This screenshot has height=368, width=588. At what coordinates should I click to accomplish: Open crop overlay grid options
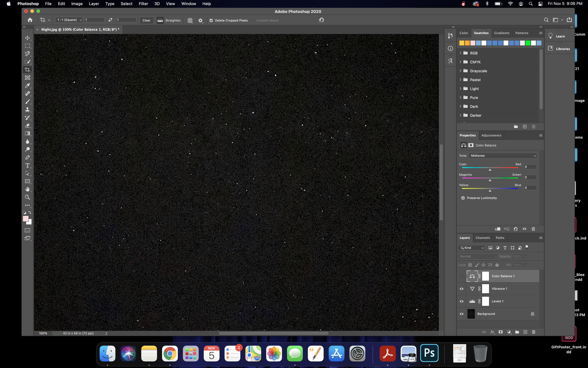click(x=190, y=20)
